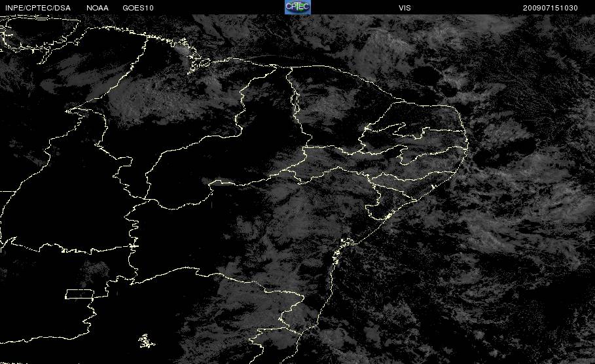Select the 200907151030 timestamp text
Viewport: 595px width, 364px height.
pyautogui.click(x=550, y=8)
